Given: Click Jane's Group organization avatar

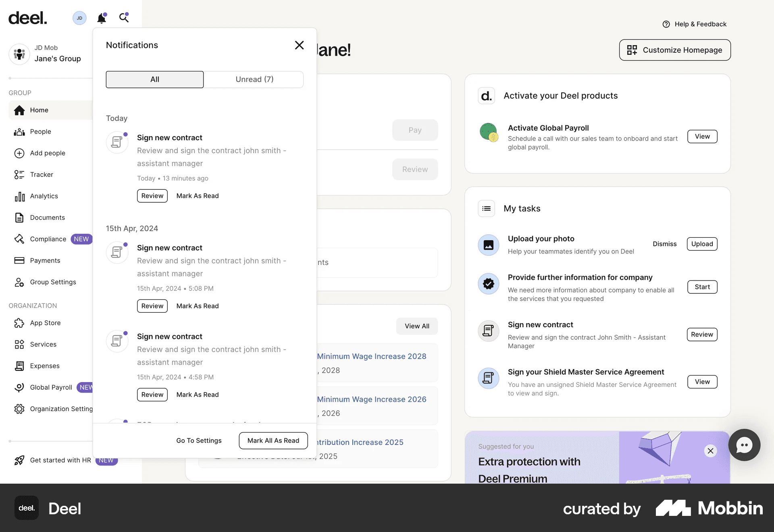Looking at the screenshot, I should click(x=19, y=54).
